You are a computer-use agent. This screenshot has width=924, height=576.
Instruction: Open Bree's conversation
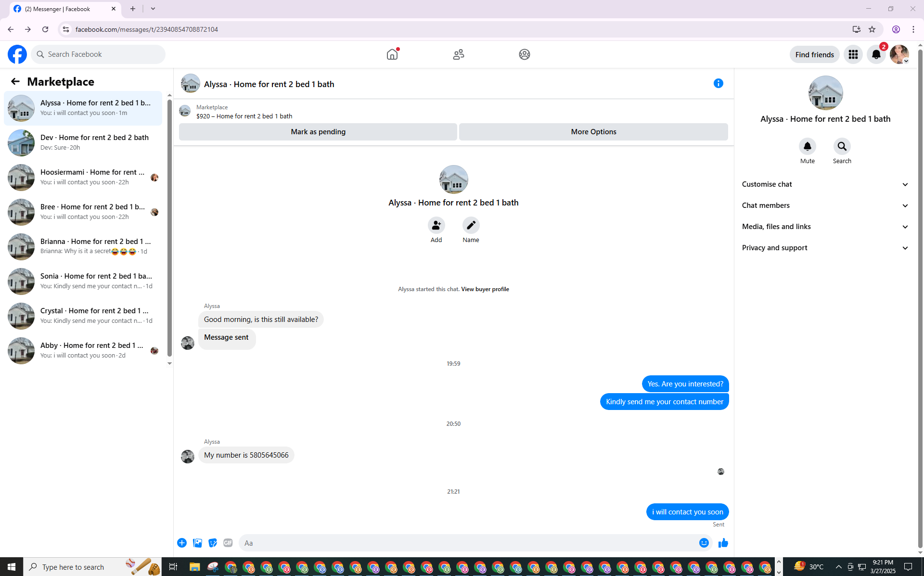[83, 212]
